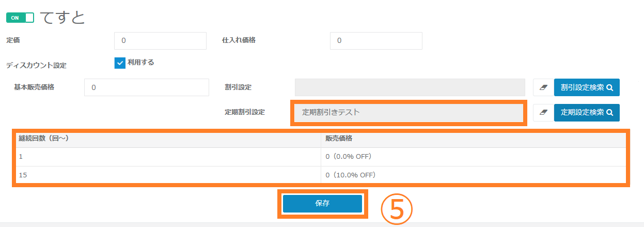Click the 0 (10.0% OFF) price cell
The height and width of the screenshot is (227, 644).
(x=350, y=175)
